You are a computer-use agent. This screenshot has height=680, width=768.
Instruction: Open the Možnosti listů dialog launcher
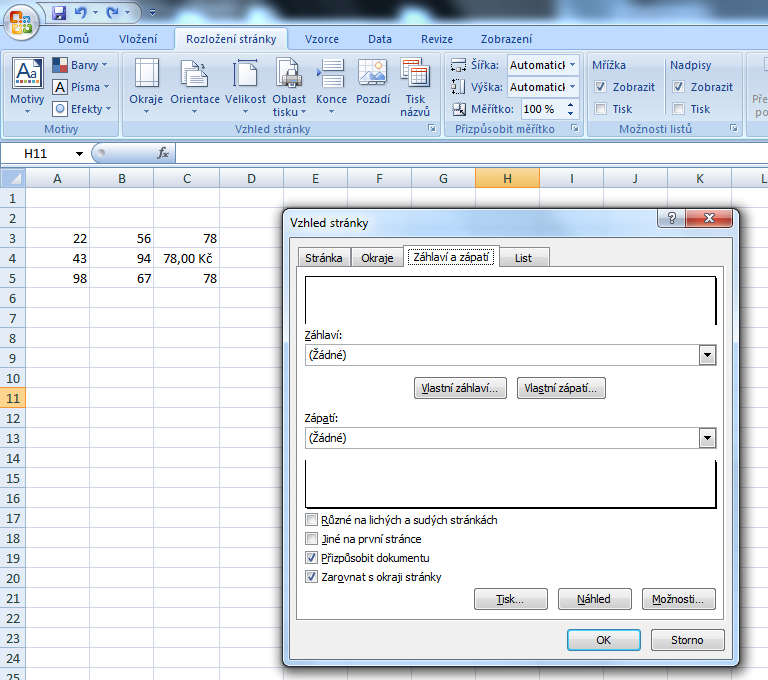734,128
